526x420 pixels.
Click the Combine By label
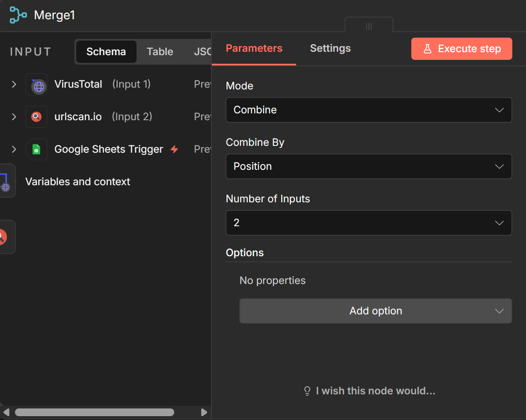(255, 142)
